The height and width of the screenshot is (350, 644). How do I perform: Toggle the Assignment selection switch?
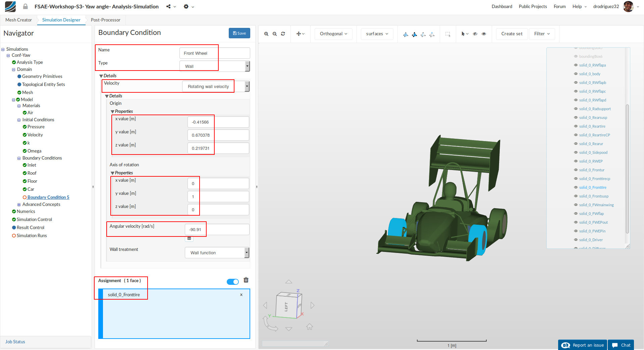point(232,281)
